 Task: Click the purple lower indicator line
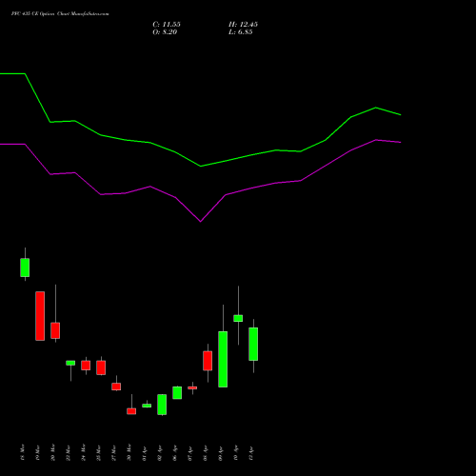point(201,222)
